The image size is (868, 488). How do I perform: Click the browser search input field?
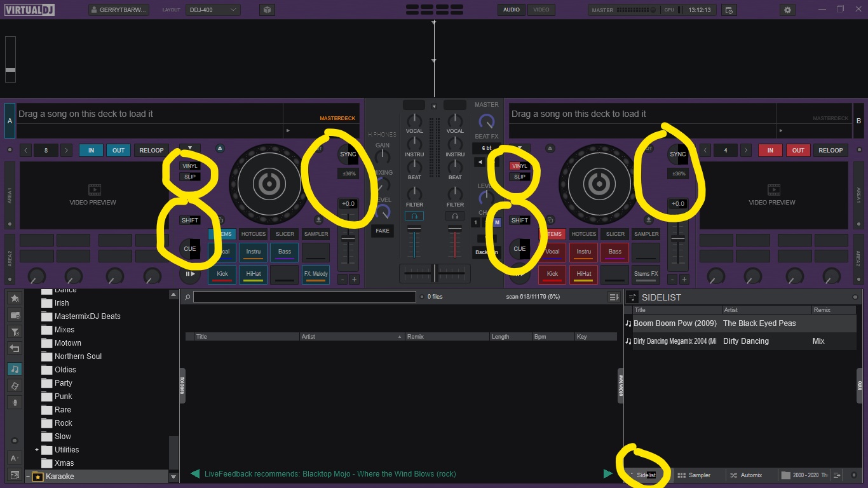(x=304, y=297)
